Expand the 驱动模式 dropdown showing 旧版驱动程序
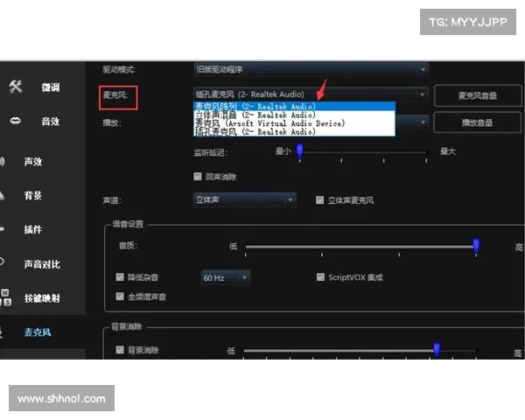The width and height of the screenshot is (525, 420). (x=311, y=69)
